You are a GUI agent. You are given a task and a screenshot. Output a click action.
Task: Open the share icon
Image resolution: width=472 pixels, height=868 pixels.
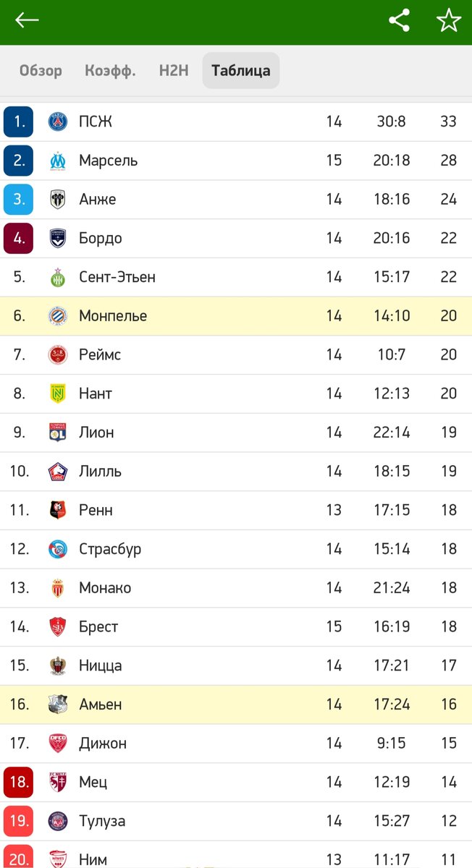(x=400, y=20)
